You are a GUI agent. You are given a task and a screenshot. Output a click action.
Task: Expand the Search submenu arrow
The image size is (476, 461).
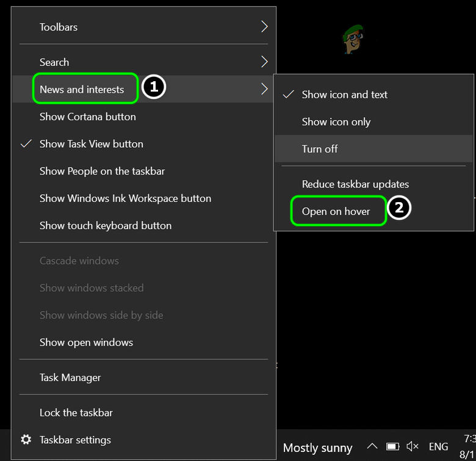pos(264,62)
